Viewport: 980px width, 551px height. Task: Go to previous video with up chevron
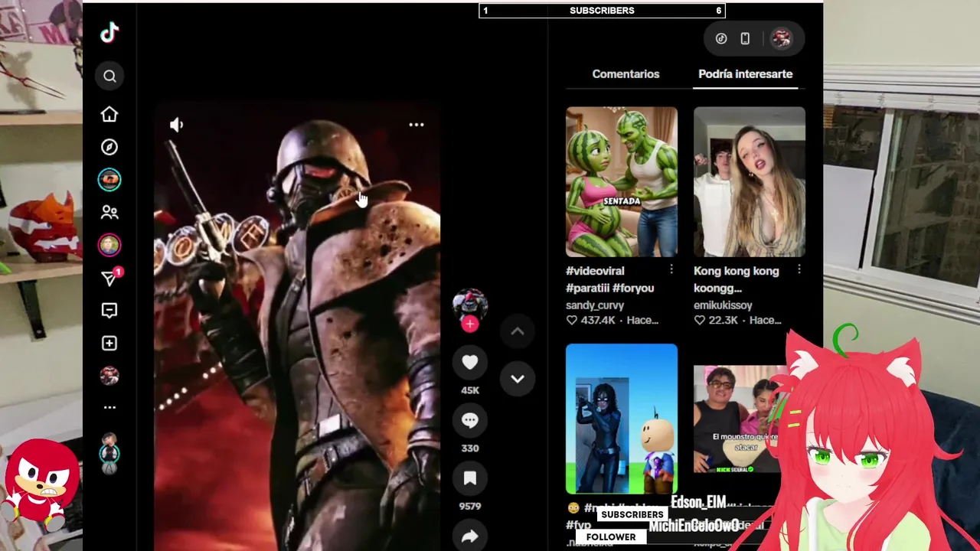click(x=518, y=331)
